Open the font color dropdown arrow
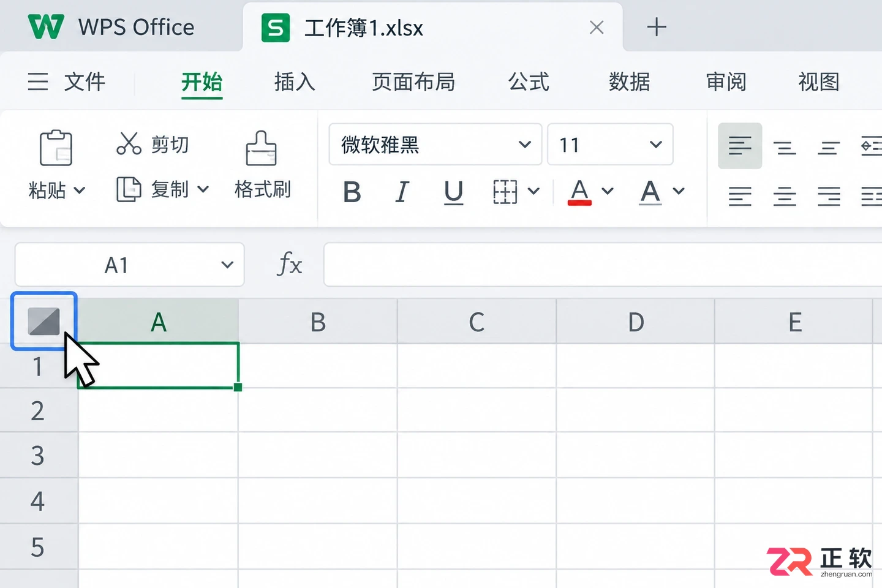The width and height of the screenshot is (882, 588). click(608, 191)
